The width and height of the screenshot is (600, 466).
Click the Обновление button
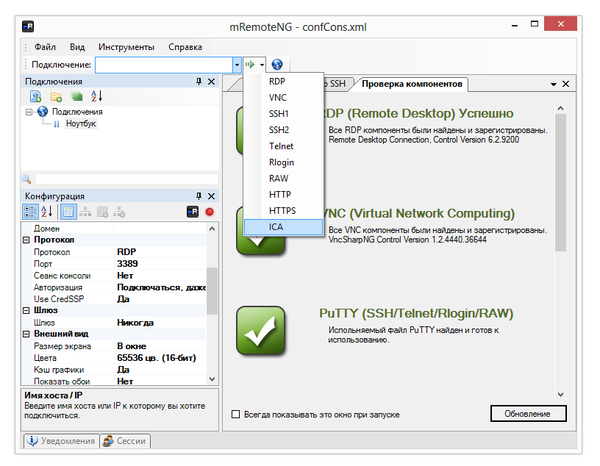tap(528, 414)
